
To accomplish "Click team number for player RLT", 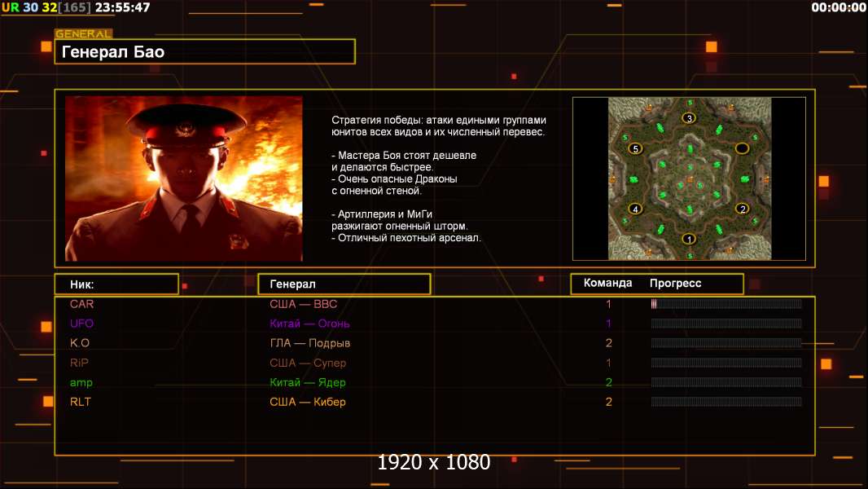I will coord(608,402).
